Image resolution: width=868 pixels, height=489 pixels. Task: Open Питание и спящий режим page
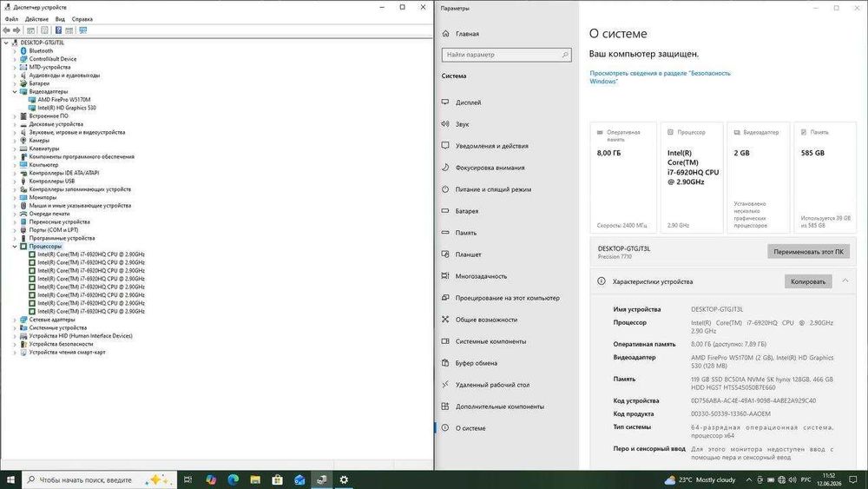(x=493, y=189)
